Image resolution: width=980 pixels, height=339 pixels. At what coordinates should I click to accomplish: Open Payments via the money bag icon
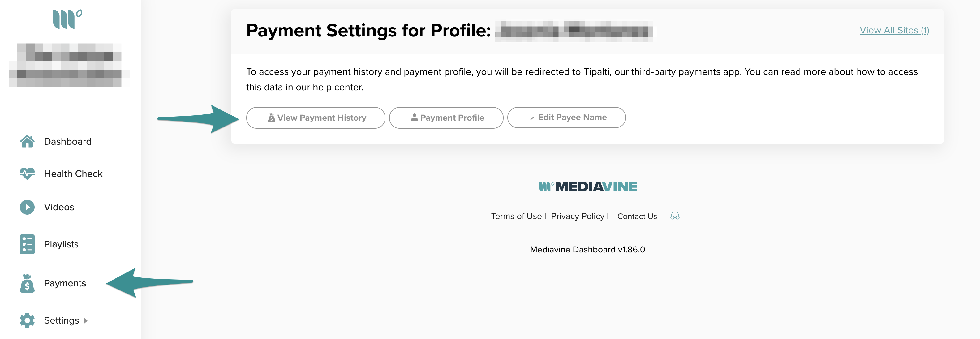27,283
